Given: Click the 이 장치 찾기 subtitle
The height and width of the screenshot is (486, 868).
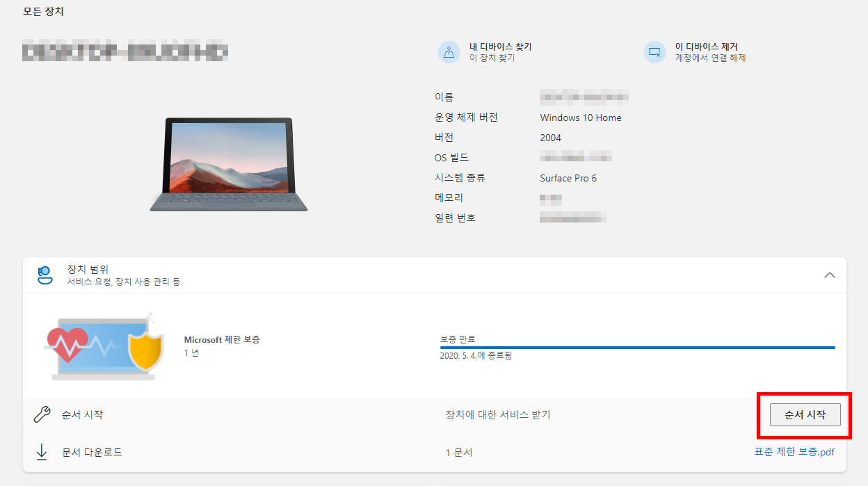Looking at the screenshot, I should 492,58.
